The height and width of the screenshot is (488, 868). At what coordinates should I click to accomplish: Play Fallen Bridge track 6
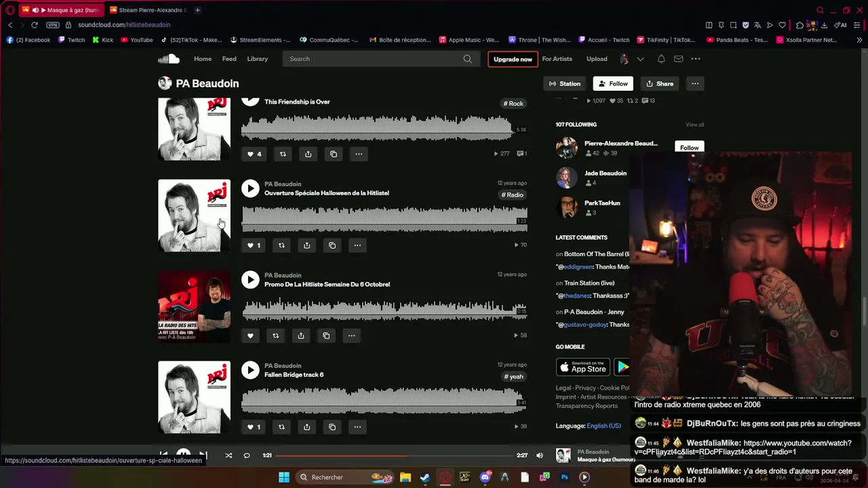pyautogui.click(x=250, y=370)
